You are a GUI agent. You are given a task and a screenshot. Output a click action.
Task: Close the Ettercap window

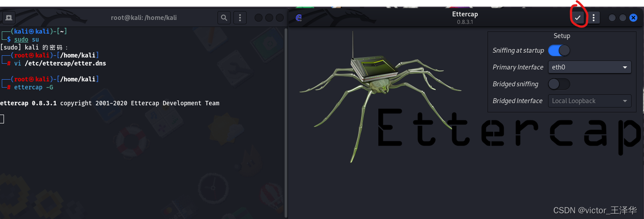coord(633,18)
